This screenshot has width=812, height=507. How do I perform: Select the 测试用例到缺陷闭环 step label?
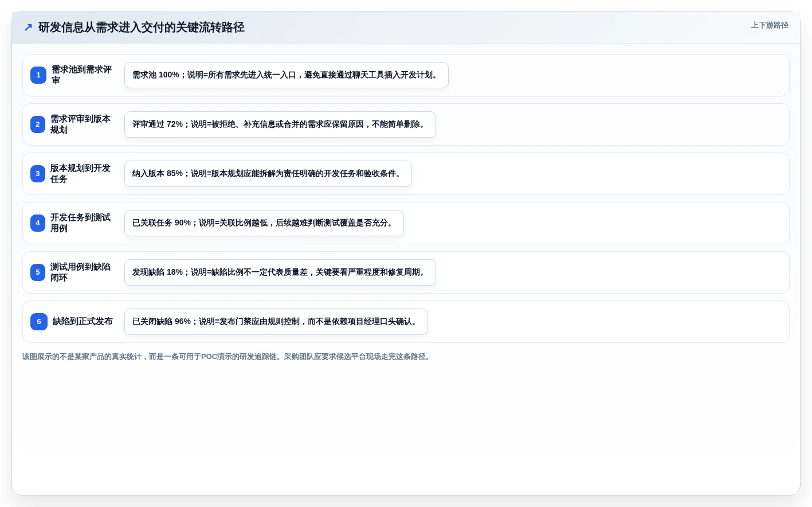click(x=81, y=272)
